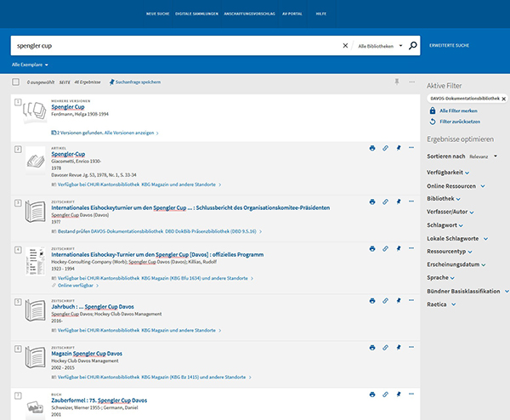Open Hilfe in top navigation
The height and width of the screenshot is (420, 510).
click(321, 14)
